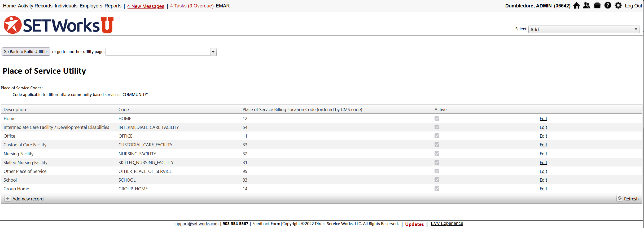
Task: Toggle the Active checkbox for Office
Action: coord(437,136)
